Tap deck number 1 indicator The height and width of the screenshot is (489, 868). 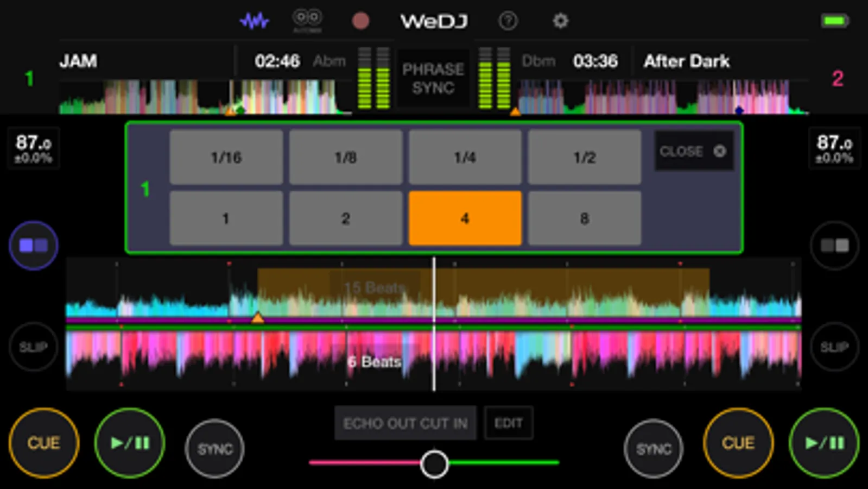29,79
